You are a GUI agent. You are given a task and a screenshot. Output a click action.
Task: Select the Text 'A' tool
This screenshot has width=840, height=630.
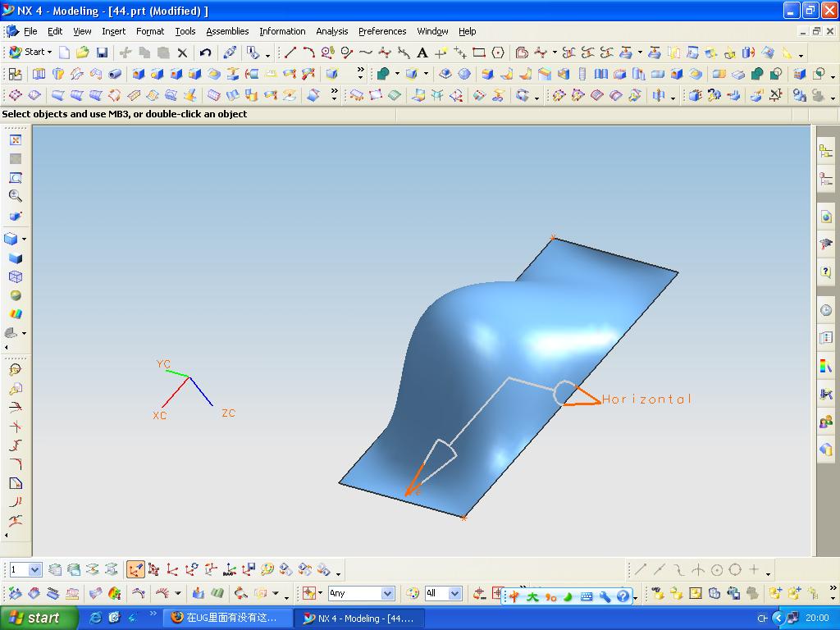(422, 52)
